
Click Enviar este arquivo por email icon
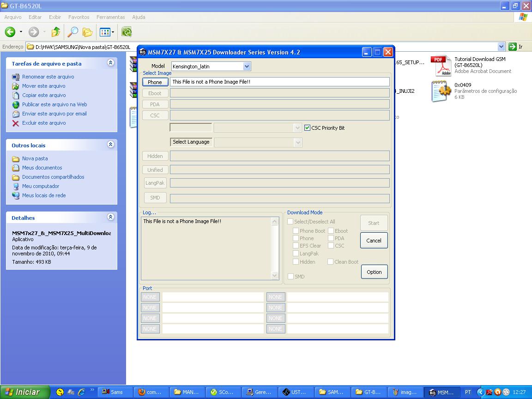[16, 114]
